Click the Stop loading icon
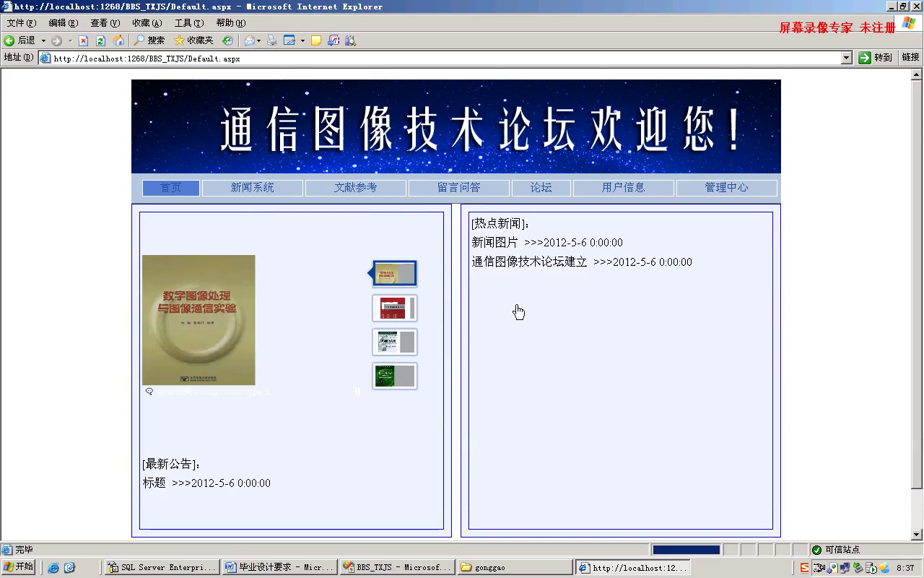Viewport: 924px width, 578px height. click(x=83, y=40)
